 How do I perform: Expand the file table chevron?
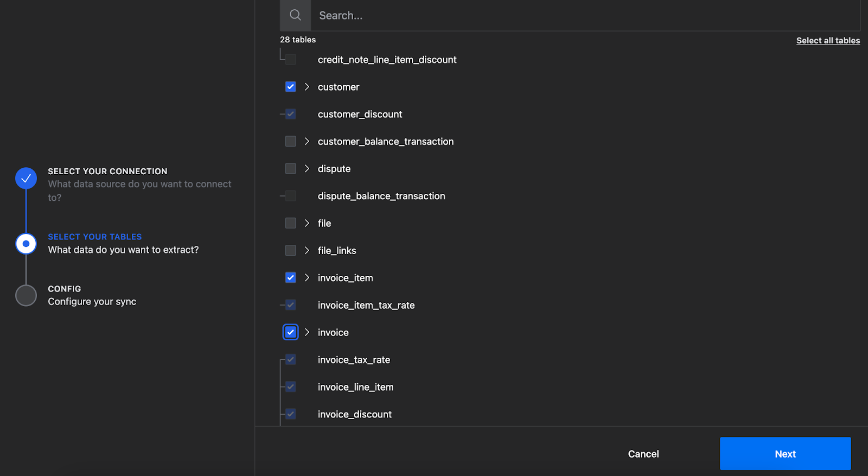click(307, 223)
